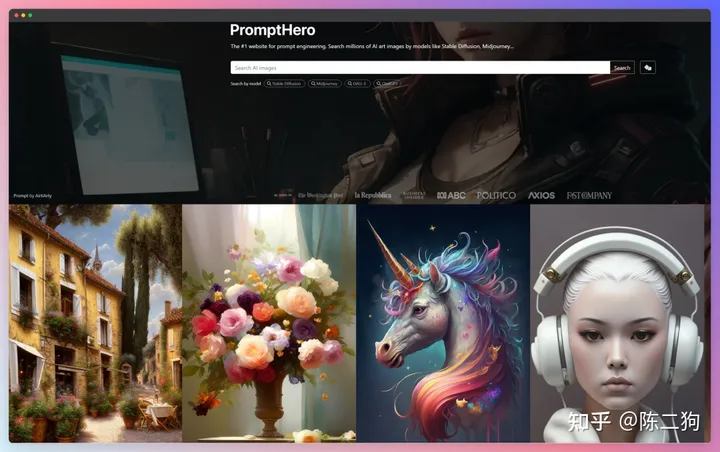Open the yellow village street image
This screenshot has width=720, height=452.
tap(95, 323)
